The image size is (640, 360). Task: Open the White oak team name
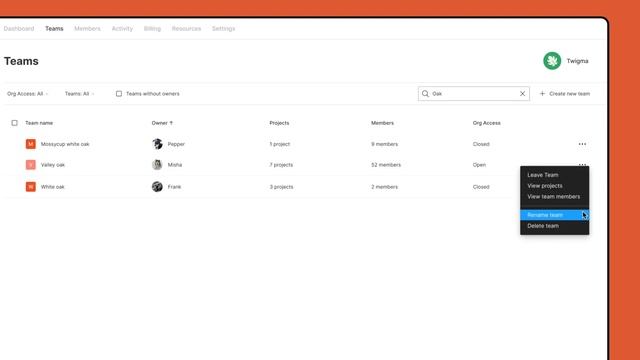point(52,187)
